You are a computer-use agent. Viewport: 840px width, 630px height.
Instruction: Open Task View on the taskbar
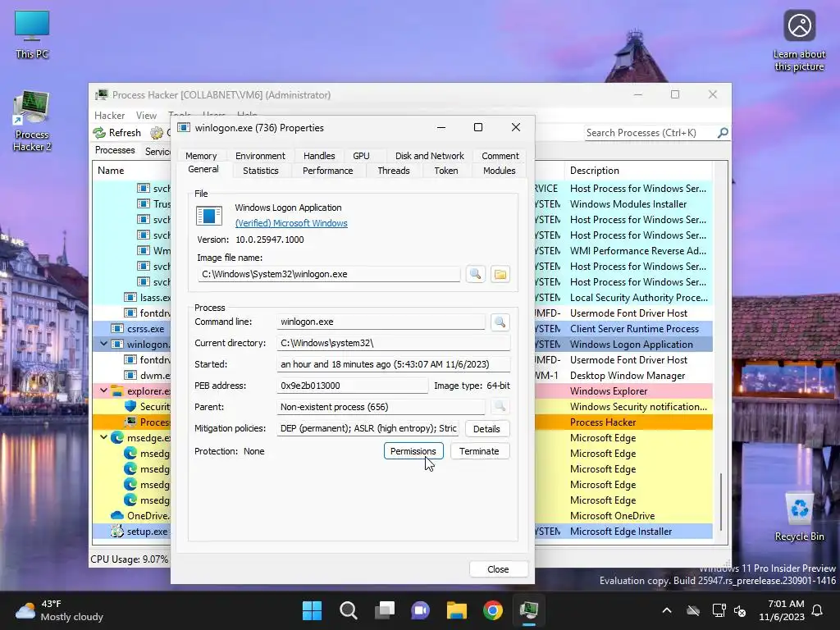(384, 610)
